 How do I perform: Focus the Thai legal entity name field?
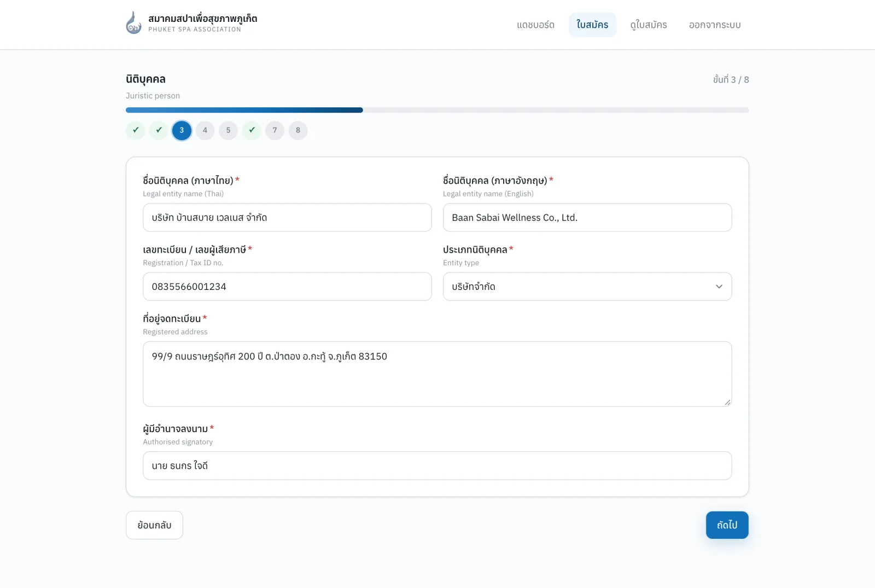coord(287,218)
